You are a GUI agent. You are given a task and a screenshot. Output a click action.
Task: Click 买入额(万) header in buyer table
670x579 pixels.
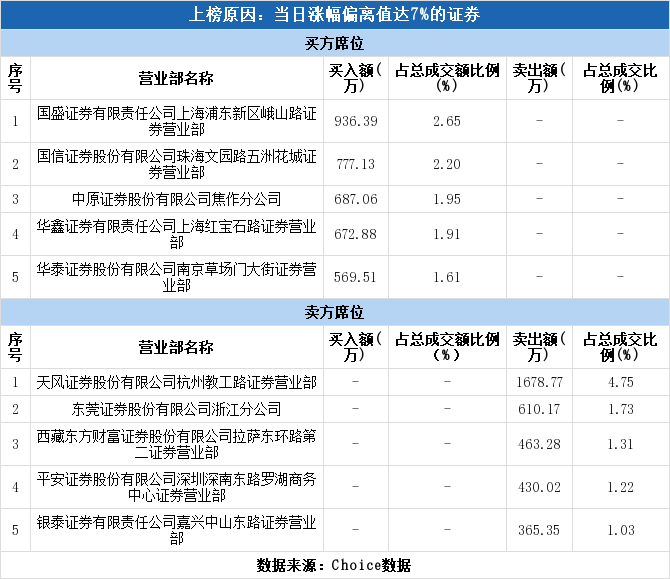pos(356,78)
